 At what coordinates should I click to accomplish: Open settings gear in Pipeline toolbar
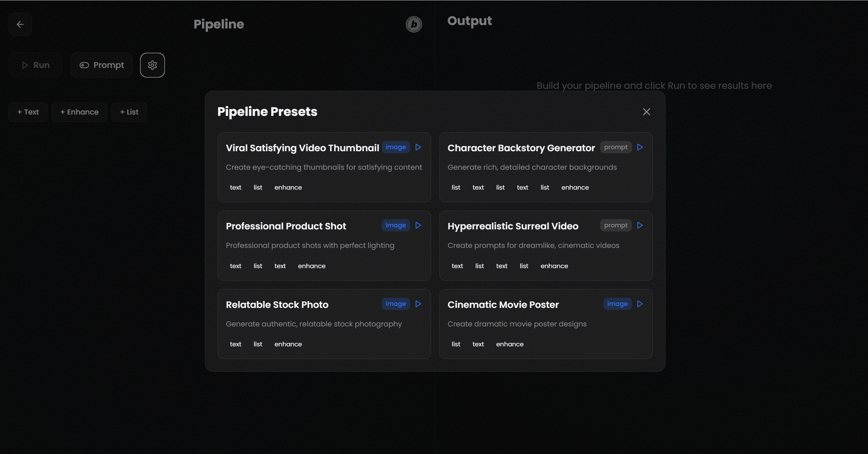coord(152,65)
